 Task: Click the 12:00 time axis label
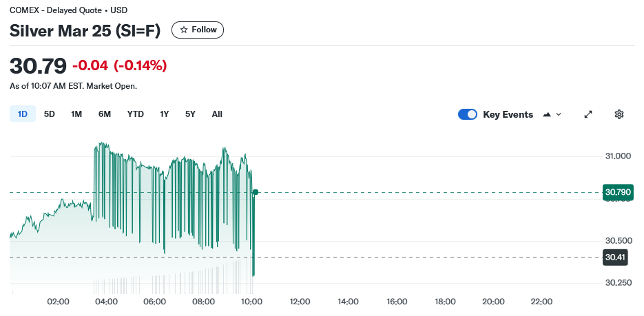tap(300, 302)
